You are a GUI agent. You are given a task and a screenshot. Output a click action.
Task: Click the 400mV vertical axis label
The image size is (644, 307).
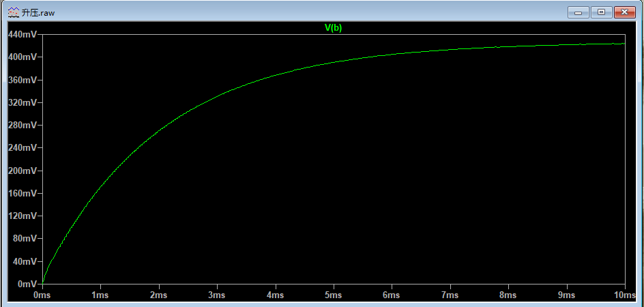(x=23, y=57)
